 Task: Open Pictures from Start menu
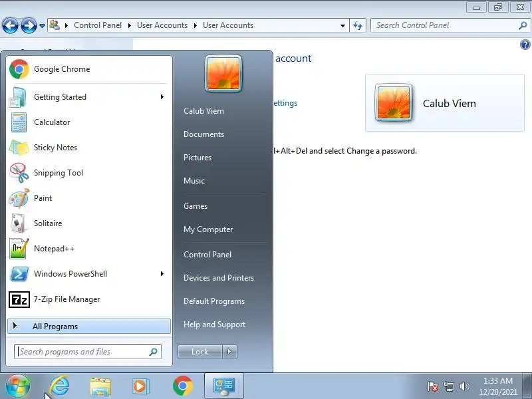coord(198,158)
